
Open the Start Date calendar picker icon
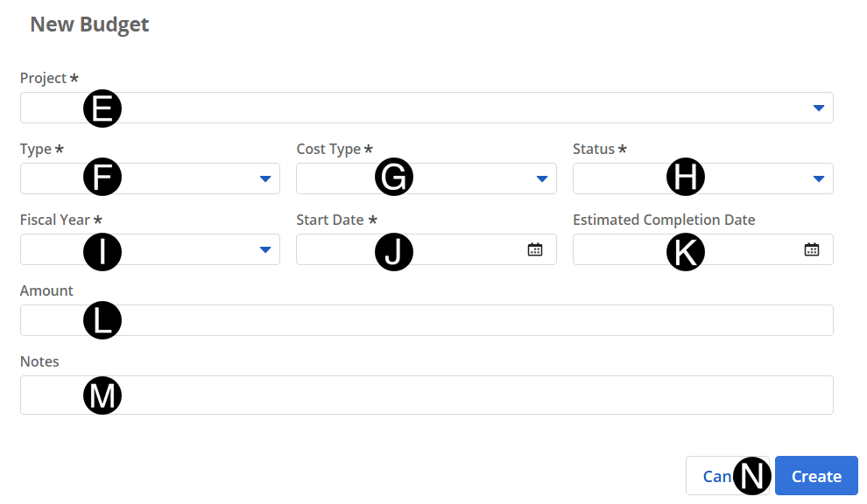pos(535,249)
